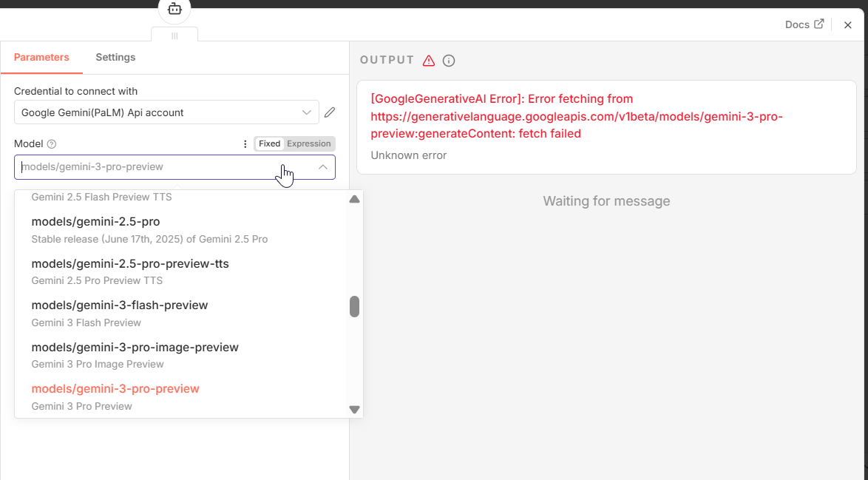Switch to the Settings tab

click(x=115, y=57)
